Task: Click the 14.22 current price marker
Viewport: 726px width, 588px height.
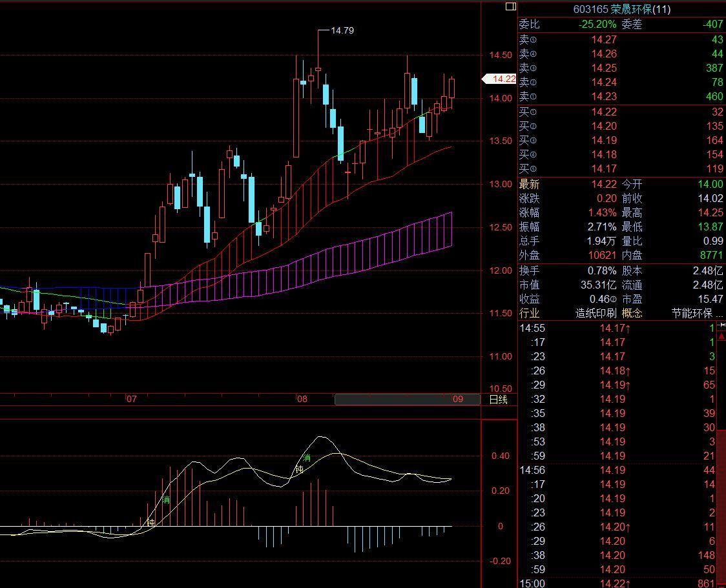Action: [500, 79]
